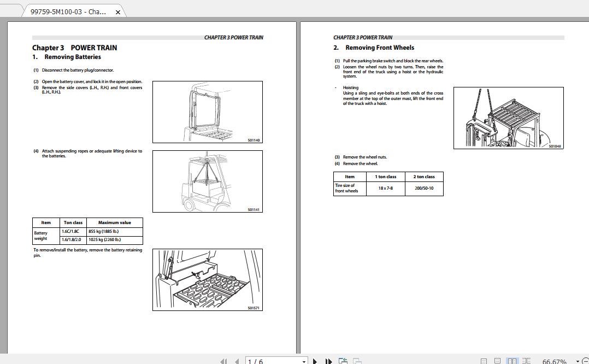Image resolution: width=589 pixels, height=364 pixels.
Task: Open the zoom level dropdown
Action: tap(577, 361)
